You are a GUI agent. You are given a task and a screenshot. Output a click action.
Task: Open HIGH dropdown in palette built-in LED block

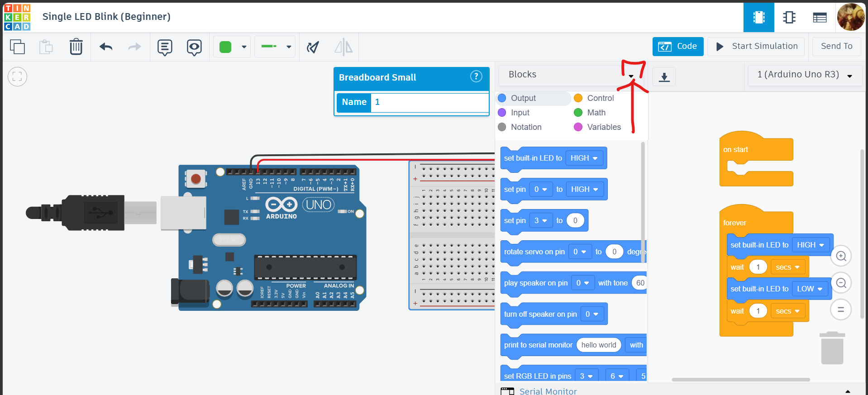coord(584,158)
